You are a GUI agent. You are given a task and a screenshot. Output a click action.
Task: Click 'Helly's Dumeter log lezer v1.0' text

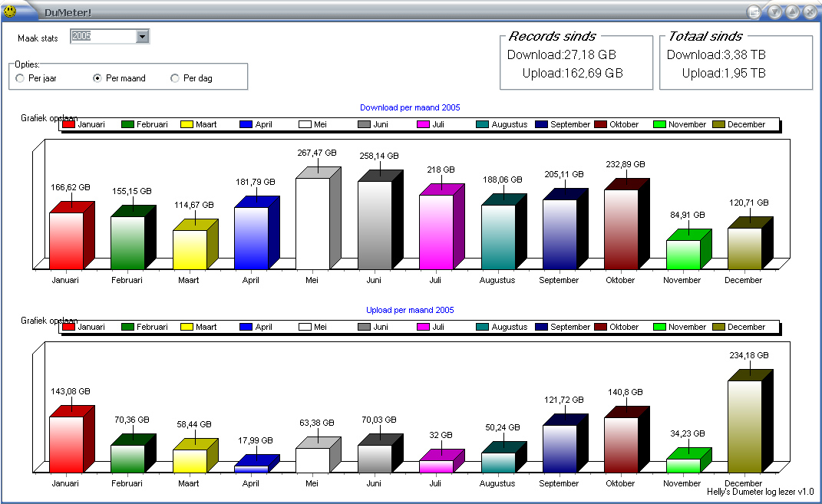[x=760, y=492]
